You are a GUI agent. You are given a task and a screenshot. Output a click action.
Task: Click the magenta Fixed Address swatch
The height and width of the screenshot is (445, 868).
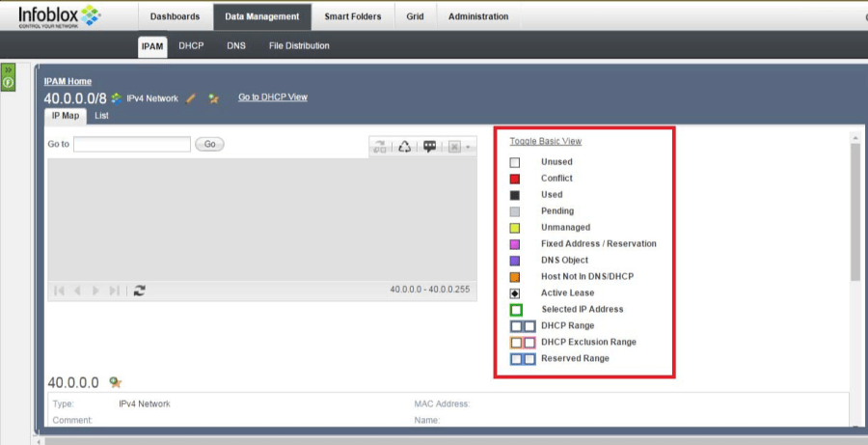click(x=515, y=244)
